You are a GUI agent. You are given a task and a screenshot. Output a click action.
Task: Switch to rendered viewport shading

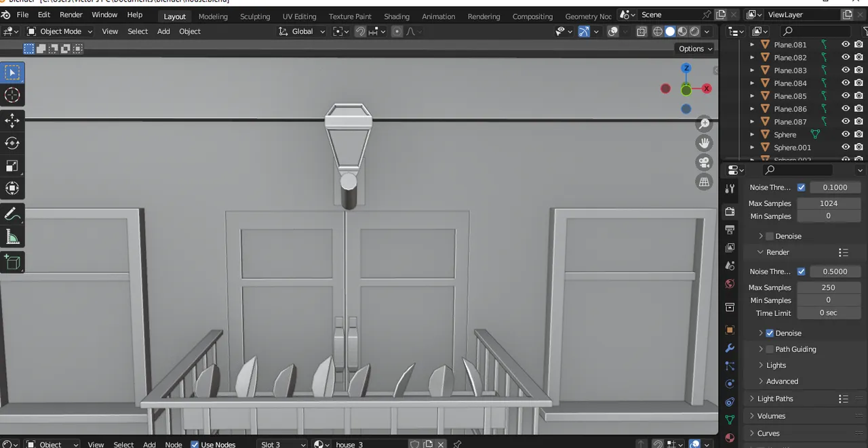coord(694,31)
